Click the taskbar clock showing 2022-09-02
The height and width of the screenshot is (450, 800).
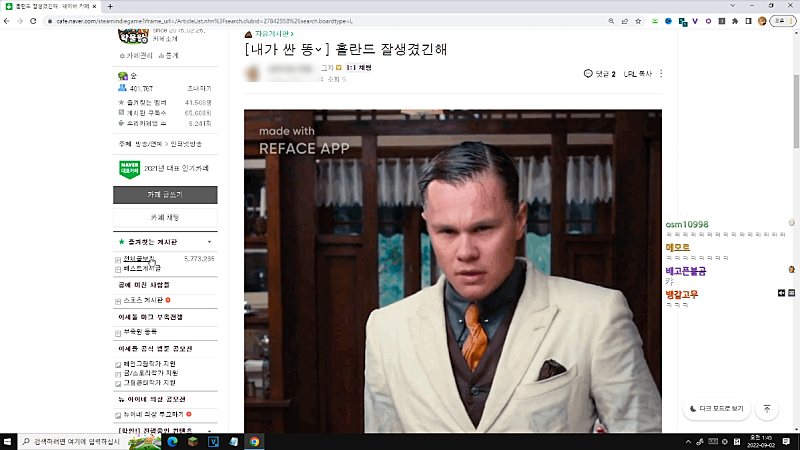[761, 441]
